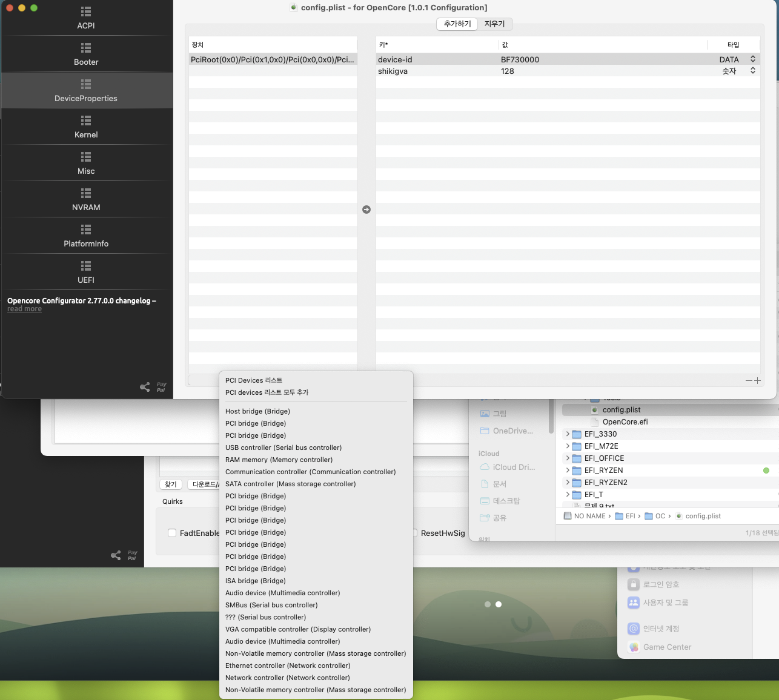
Task: Select Ethernet controller (Network controller) entry
Action: pyautogui.click(x=316, y=665)
